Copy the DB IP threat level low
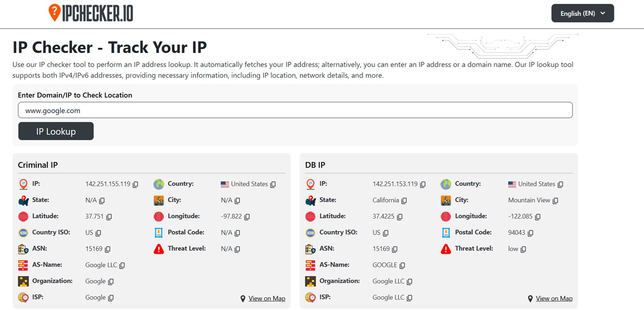644x310 pixels. (523, 249)
